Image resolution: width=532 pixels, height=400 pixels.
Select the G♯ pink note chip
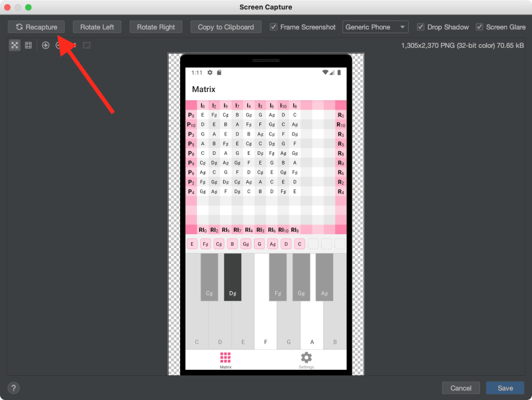pos(246,244)
